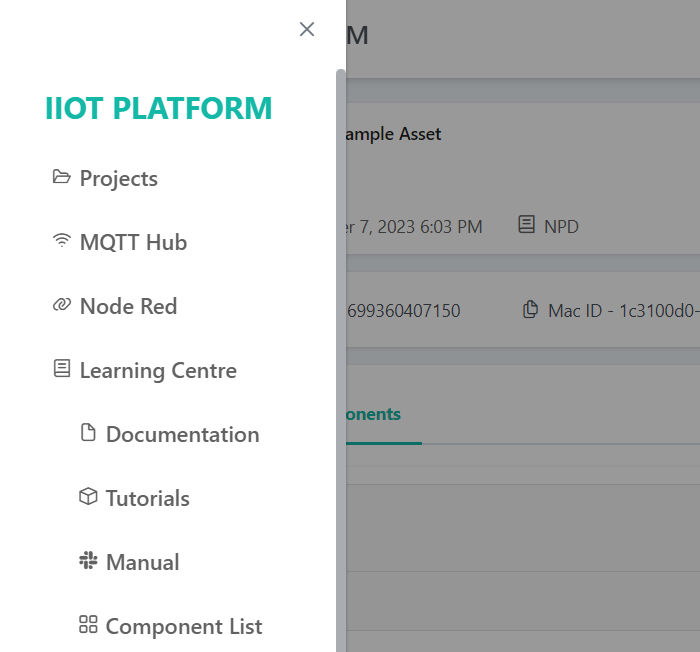Click the 699360407150 value
Screen dimensions: 700x652
pyautogui.click(x=403, y=311)
